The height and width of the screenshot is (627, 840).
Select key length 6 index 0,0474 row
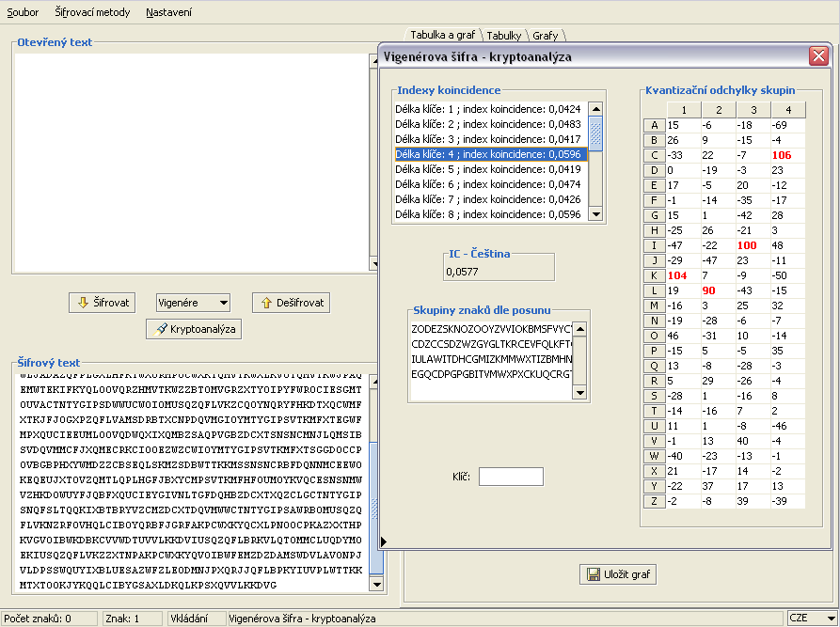(x=491, y=184)
